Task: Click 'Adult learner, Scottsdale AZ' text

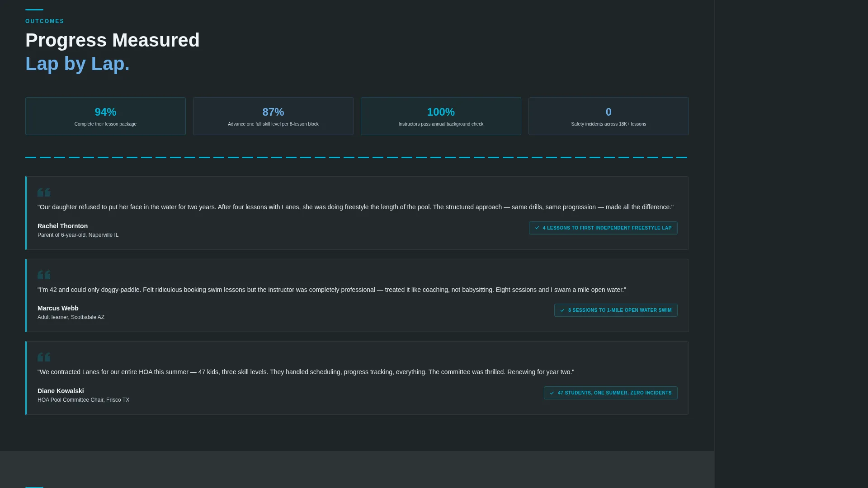Action: click(x=71, y=317)
